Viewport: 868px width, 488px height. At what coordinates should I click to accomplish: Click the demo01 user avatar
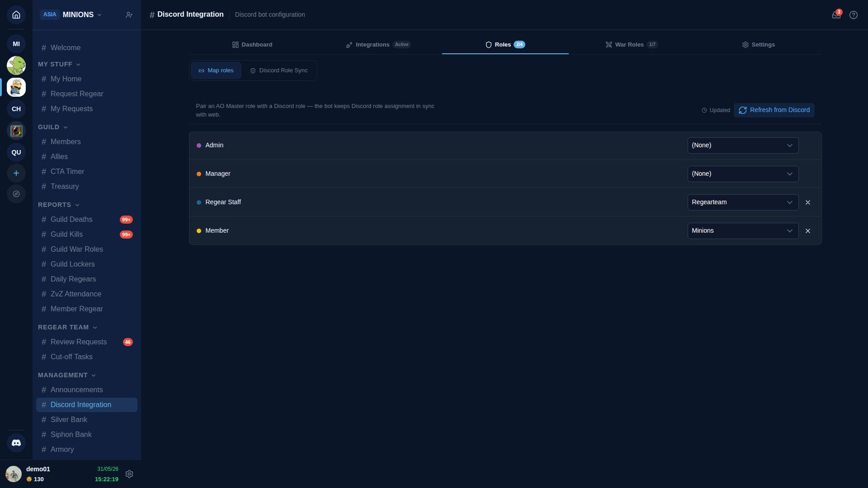(x=14, y=474)
